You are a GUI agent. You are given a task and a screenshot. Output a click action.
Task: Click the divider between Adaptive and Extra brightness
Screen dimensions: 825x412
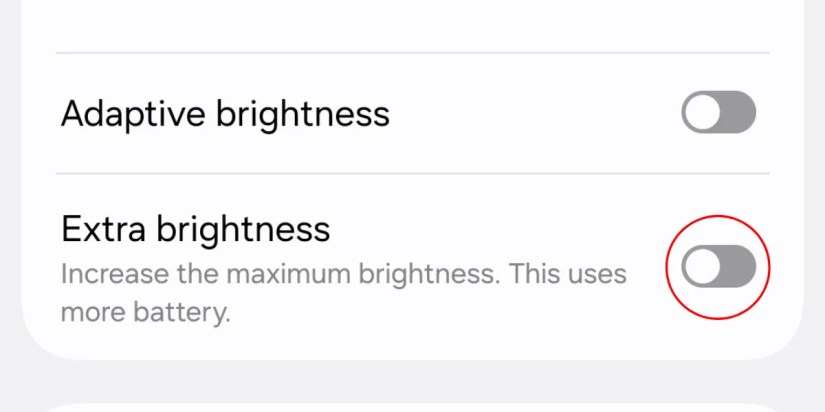pos(412,173)
